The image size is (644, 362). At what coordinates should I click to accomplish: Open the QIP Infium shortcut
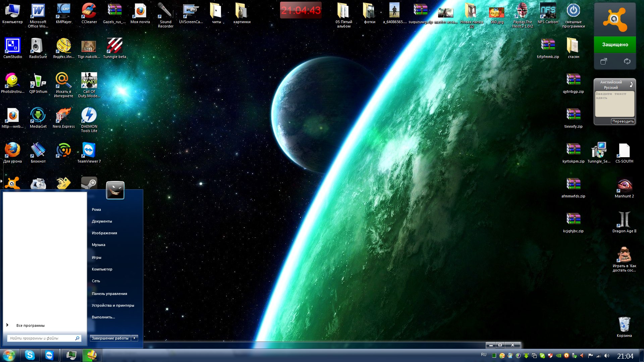point(38,83)
